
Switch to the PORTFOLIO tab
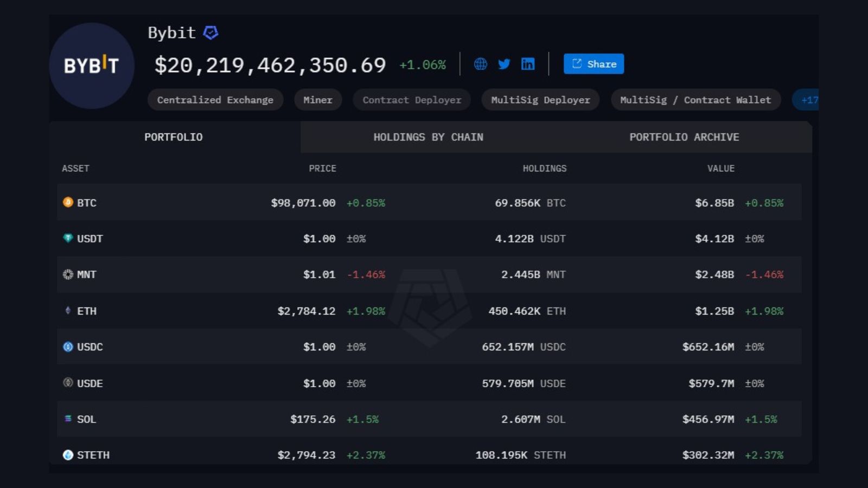point(174,137)
